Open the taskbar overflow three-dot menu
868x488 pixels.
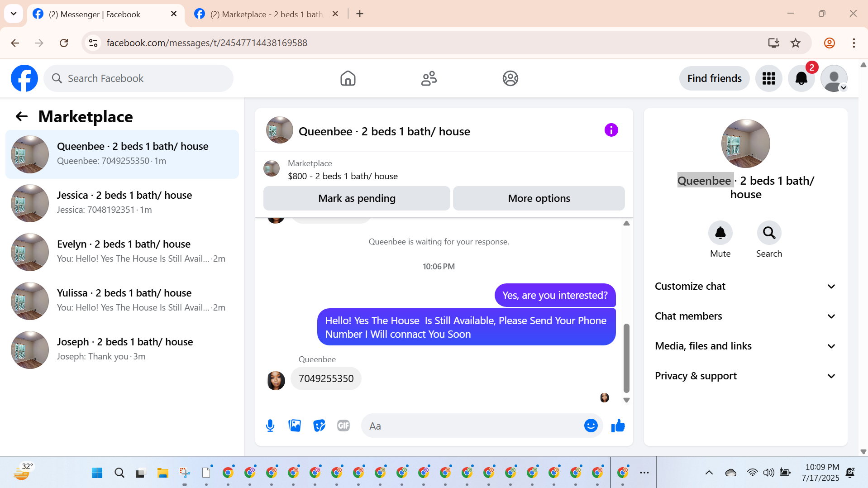click(x=644, y=473)
